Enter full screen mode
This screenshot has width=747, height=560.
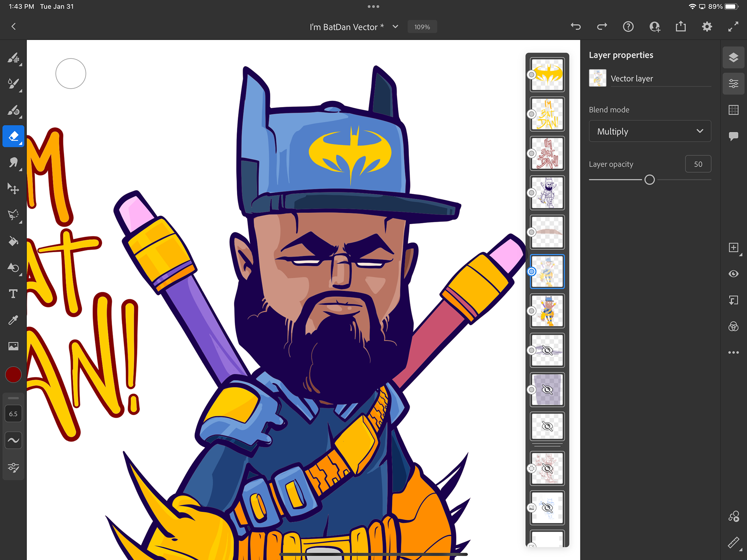click(x=733, y=26)
